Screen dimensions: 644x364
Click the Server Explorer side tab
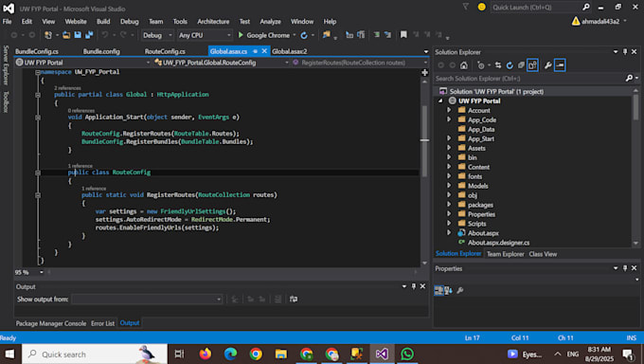(6, 65)
